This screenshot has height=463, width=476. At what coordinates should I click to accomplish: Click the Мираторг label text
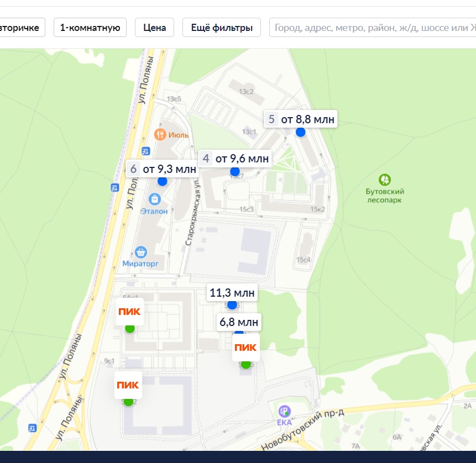tap(140, 264)
